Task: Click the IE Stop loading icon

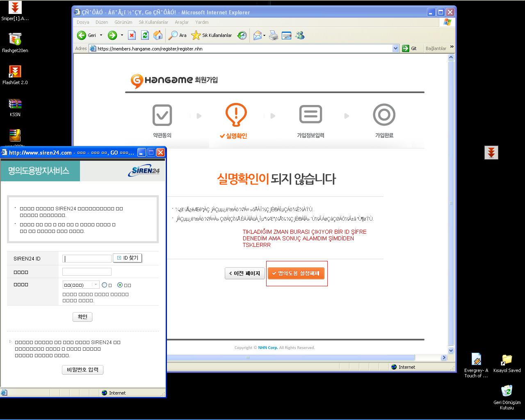Action: pyautogui.click(x=132, y=35)
